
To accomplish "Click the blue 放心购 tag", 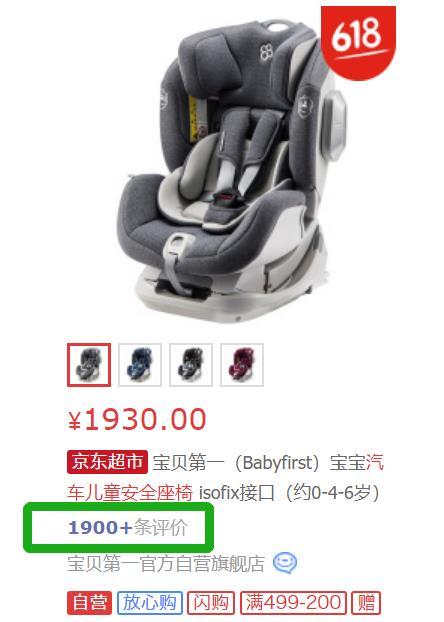I will (x=150, y=603).
